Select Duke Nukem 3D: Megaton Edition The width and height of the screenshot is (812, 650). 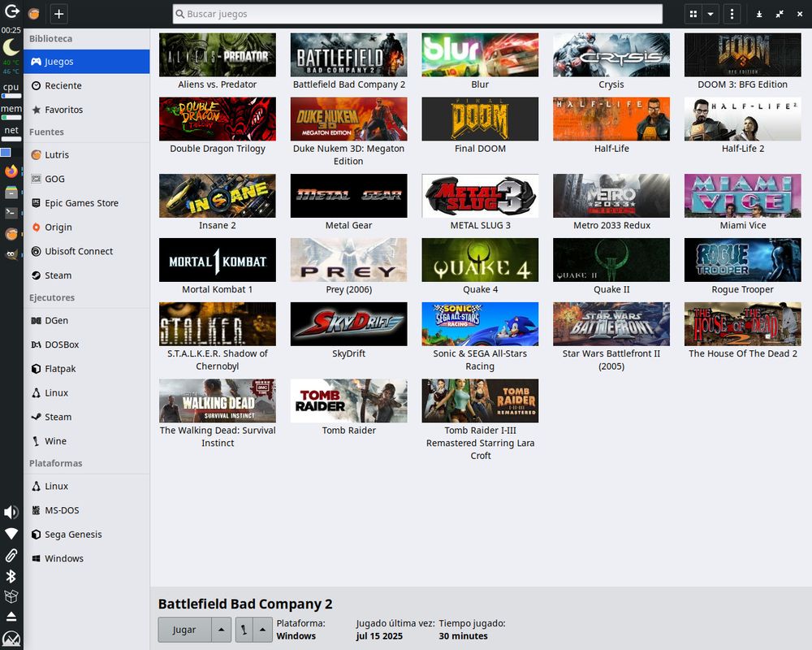pyautogui.click(x=348, y=132)
